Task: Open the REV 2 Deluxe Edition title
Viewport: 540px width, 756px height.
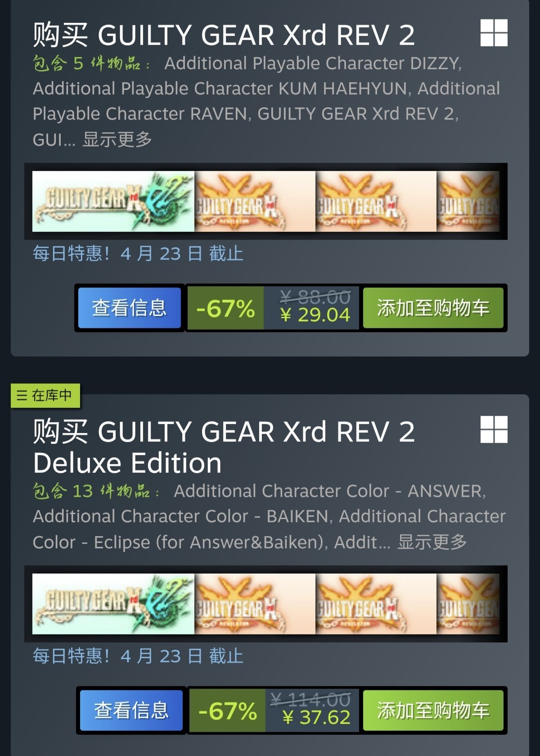Action: [224, 447]
